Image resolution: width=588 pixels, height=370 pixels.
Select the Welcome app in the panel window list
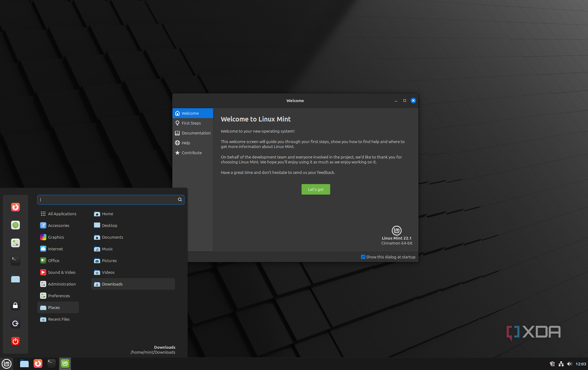65,363
